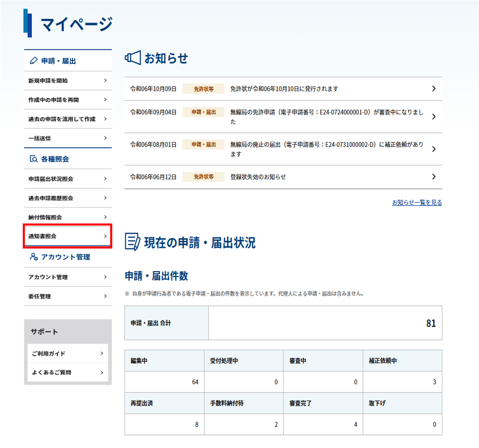Go to 一括送信
The width and height of the screenshot is (479, 448).
(x=68, y=138)
